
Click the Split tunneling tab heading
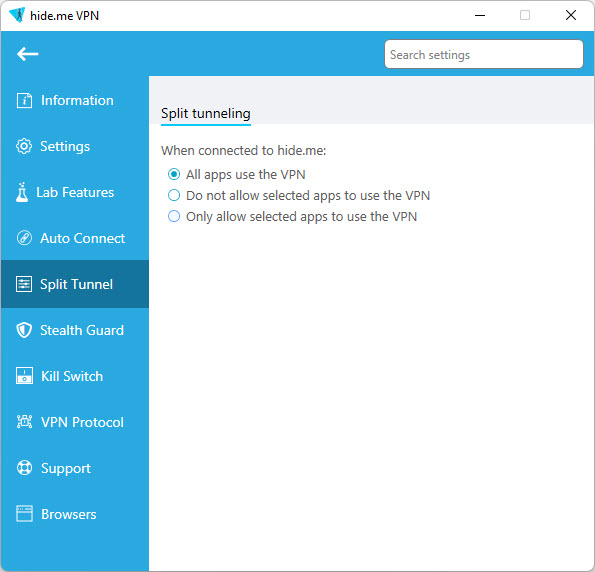[x=206, y=113]
